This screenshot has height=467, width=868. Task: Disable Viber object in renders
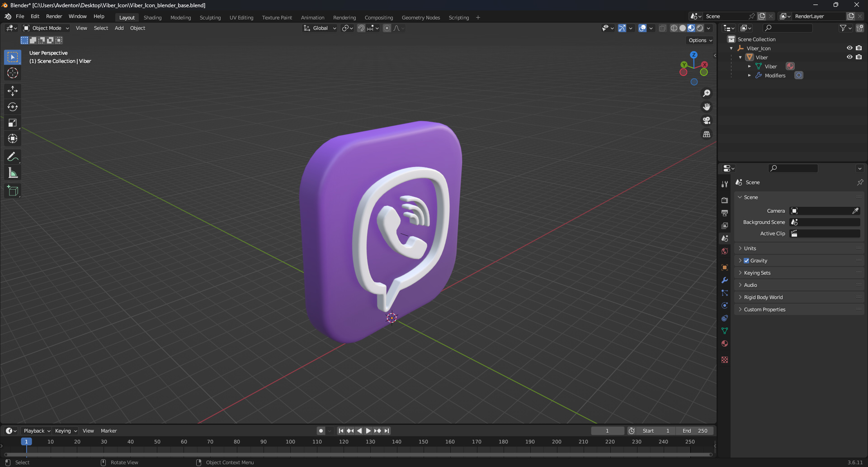tap(859, 57)
